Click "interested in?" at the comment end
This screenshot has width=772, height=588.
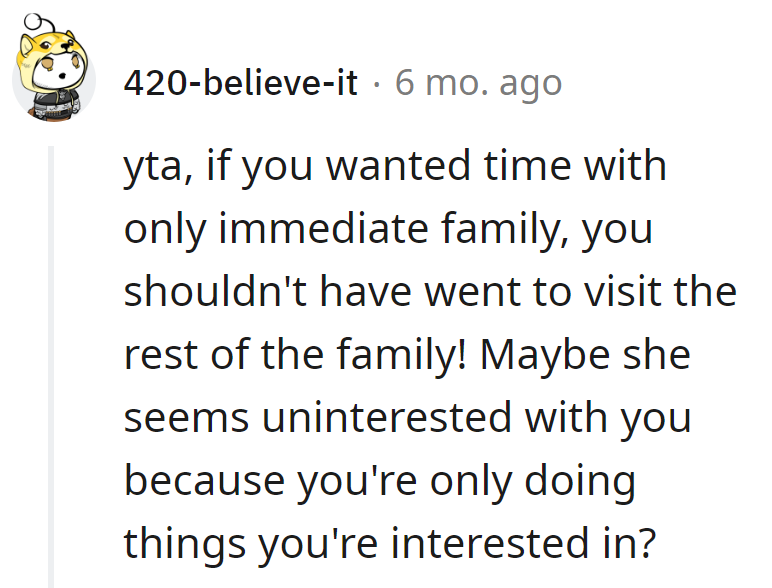(524, 545)
